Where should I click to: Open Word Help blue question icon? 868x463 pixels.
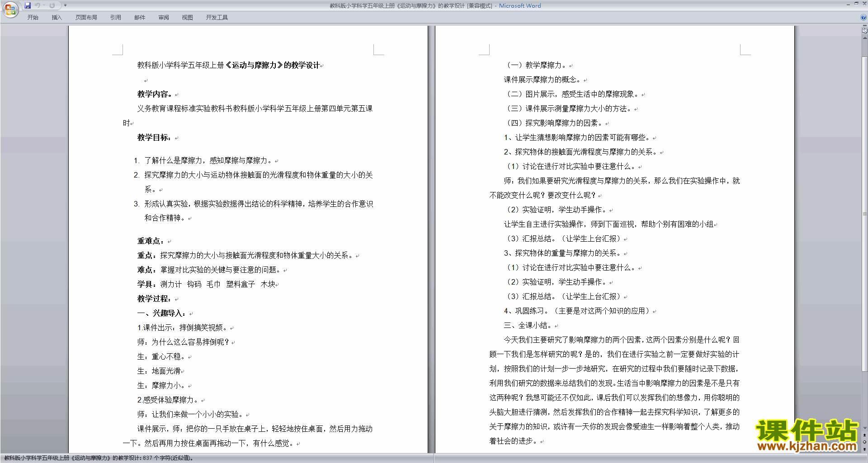tap(863, 17)
